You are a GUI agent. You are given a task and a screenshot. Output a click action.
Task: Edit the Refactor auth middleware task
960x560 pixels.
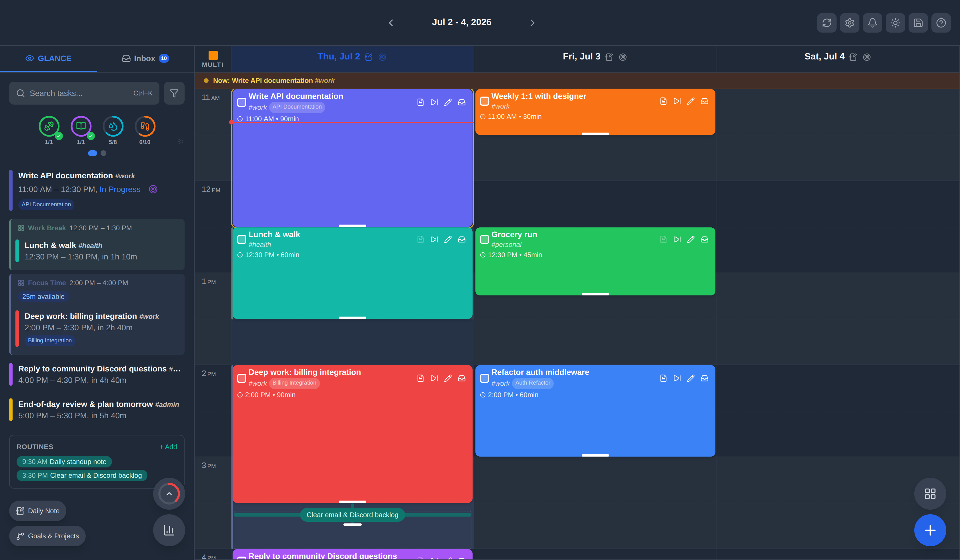point(691,378)
